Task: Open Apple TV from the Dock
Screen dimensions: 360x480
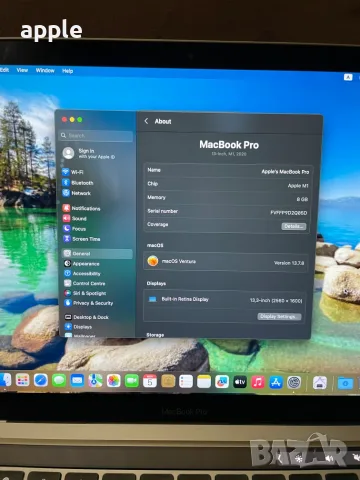Action: [x=240, y=382]
